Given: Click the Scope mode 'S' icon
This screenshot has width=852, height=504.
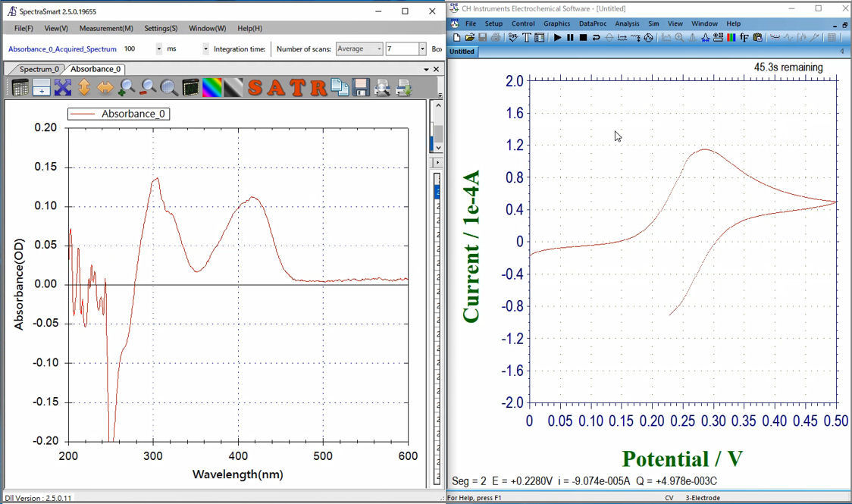Looking at the screenshot, I should point(255,88).
